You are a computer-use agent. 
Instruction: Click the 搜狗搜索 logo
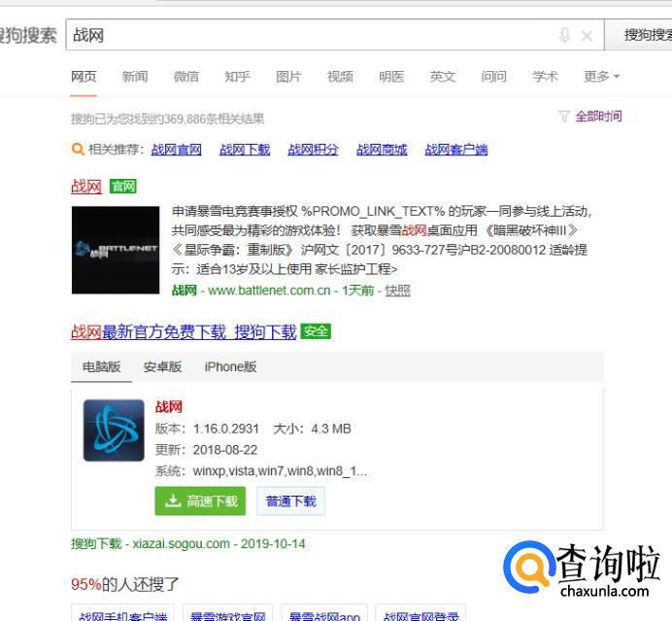coord(28,35)
